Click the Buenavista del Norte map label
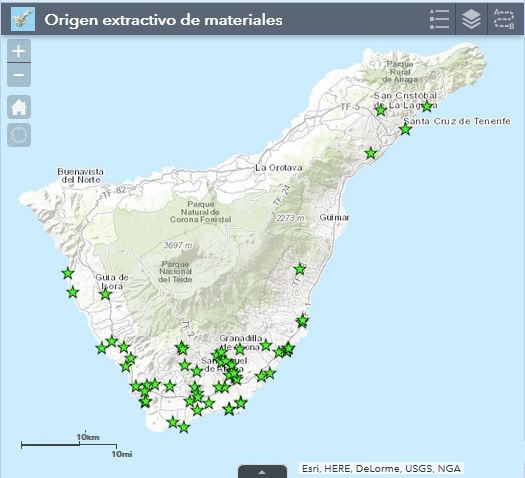 (80, 175)
